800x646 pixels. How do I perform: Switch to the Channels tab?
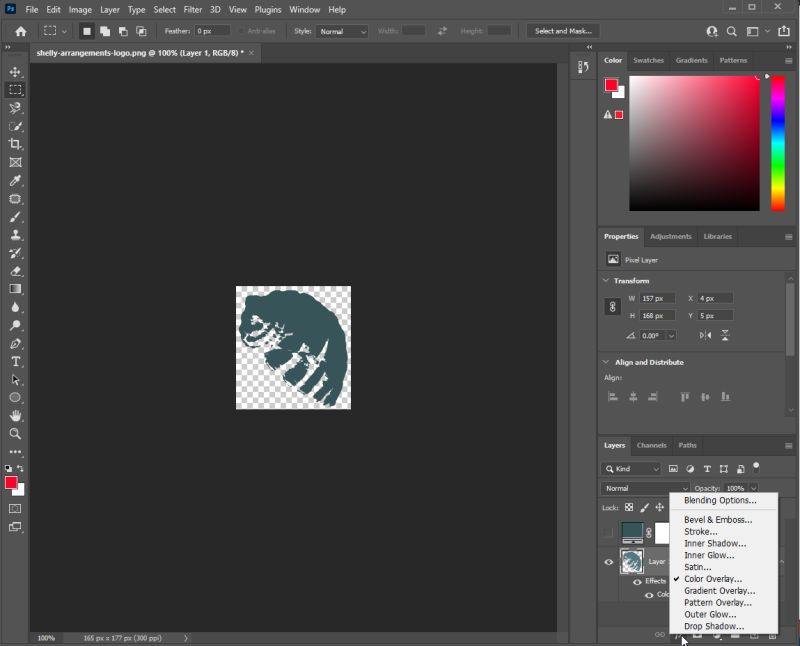coord(651,445)
